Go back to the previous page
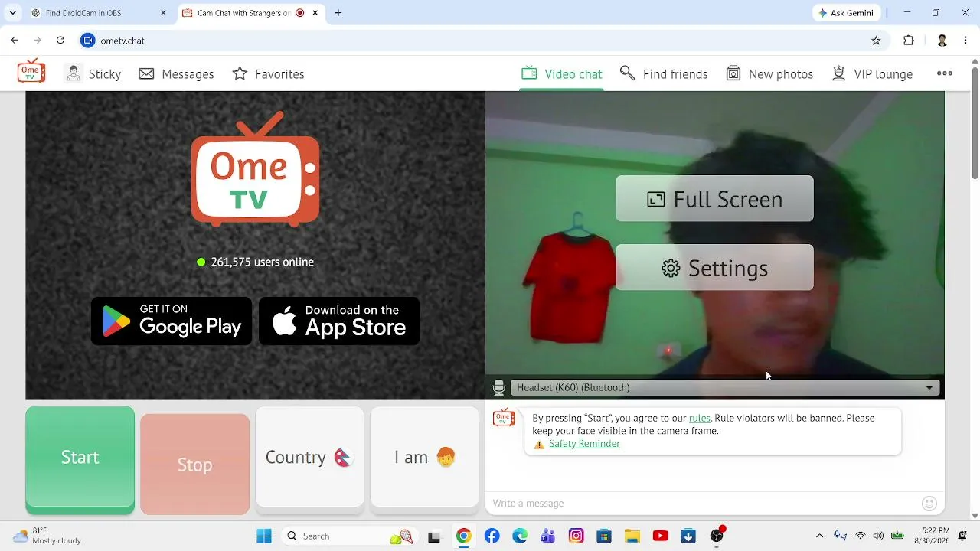Screen dimensions: 980x551 (x=15, y=41)
